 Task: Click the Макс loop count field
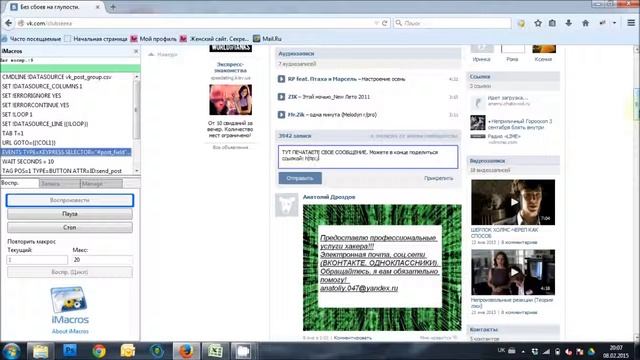tap(102, 260)
